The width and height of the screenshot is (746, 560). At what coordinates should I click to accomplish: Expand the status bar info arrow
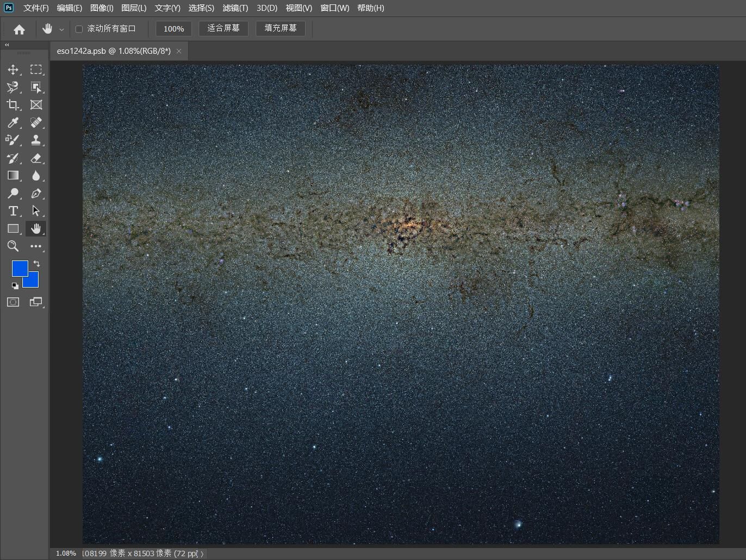(202, 553)
